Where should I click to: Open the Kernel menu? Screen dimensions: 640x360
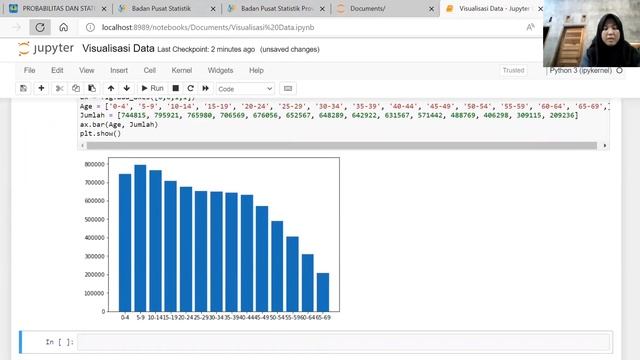click(182, 70)
